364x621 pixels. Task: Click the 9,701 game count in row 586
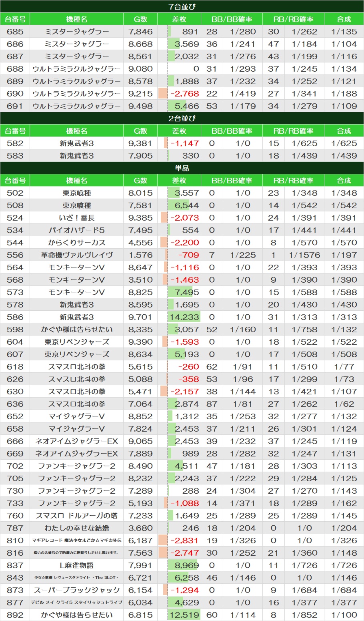140,317
